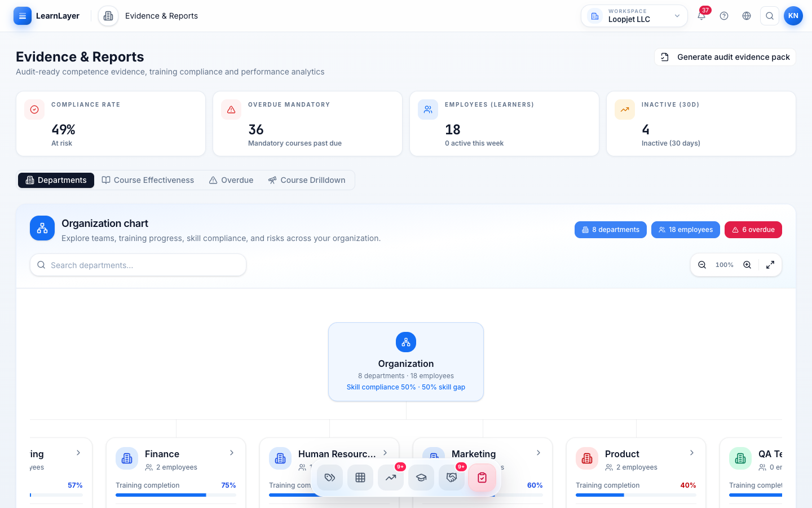The height and width of the screenshot is (508, 812).
Task: Click Product 40% completion value
Action: point(689,485)
